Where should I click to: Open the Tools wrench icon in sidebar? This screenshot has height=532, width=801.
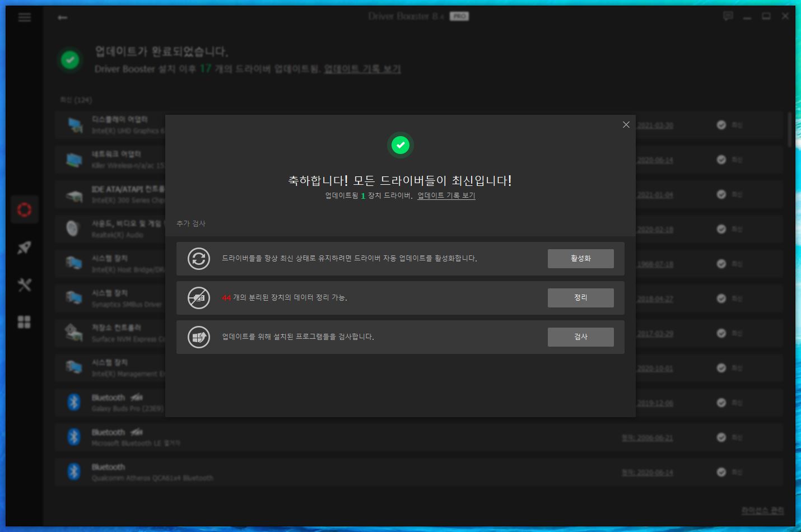pyautogui.click(x=24, y=285)
